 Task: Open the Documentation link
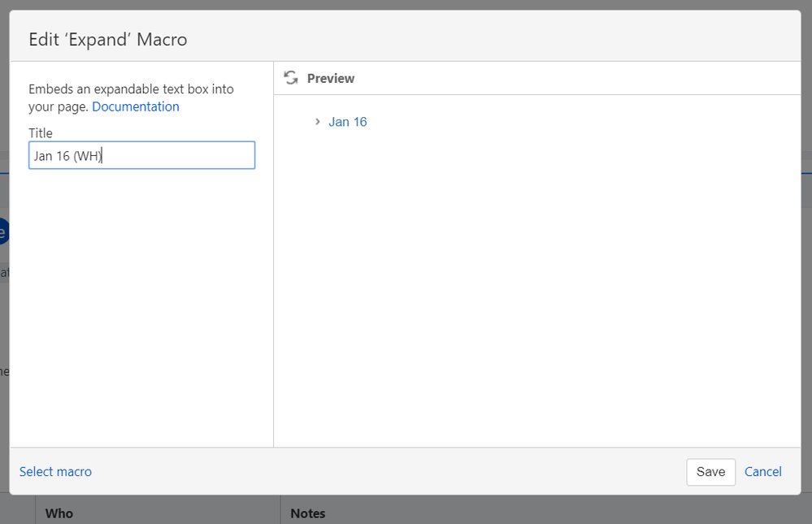(x=136, y=106)
